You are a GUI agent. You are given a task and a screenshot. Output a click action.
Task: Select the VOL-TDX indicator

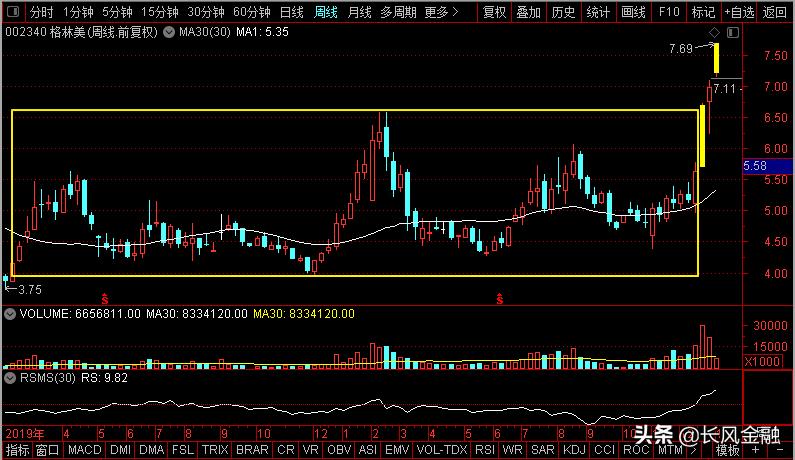(442, 450)
